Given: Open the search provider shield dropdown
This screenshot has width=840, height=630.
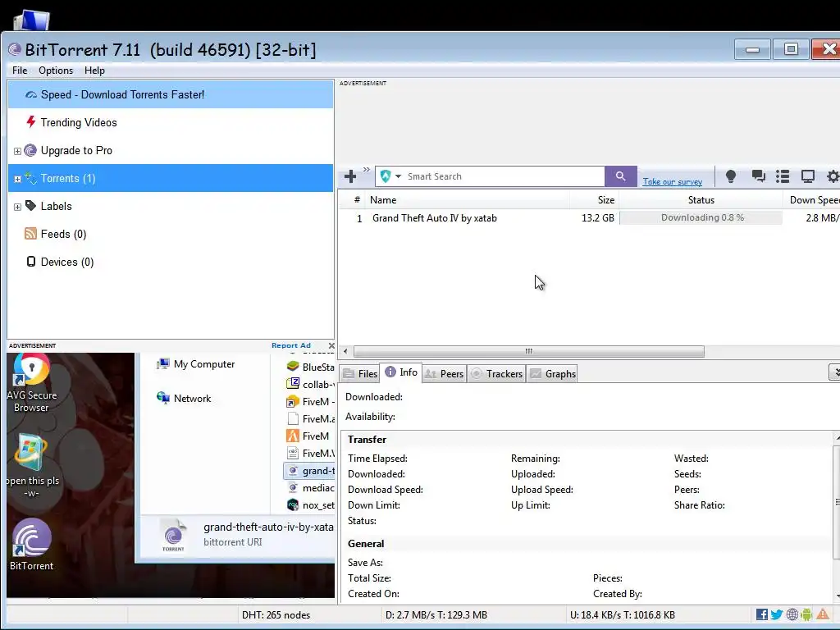Looking at the screenshot, I should (390, 176).
